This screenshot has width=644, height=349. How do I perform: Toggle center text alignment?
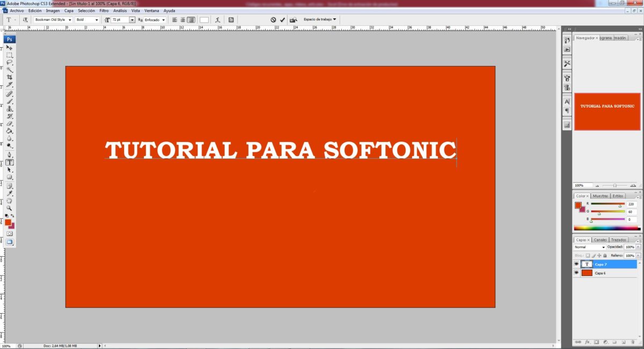coord(183,20)
